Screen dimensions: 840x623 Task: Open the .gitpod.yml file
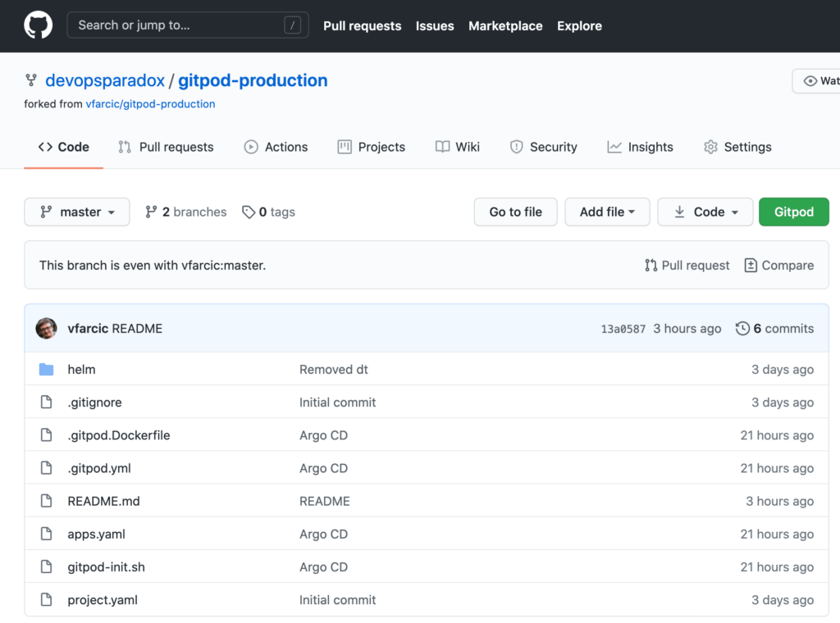pos(99,468)
